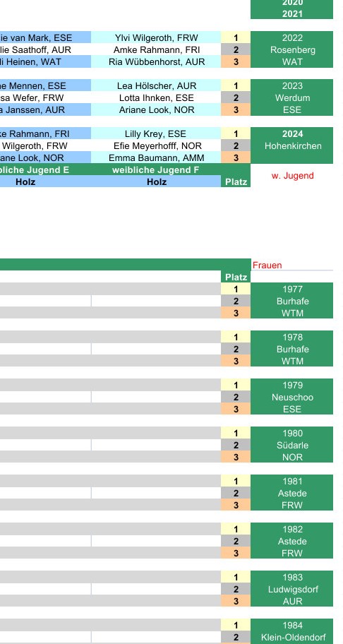Click the Werdum location cell

pyautogui.click(x=292, y=97)
